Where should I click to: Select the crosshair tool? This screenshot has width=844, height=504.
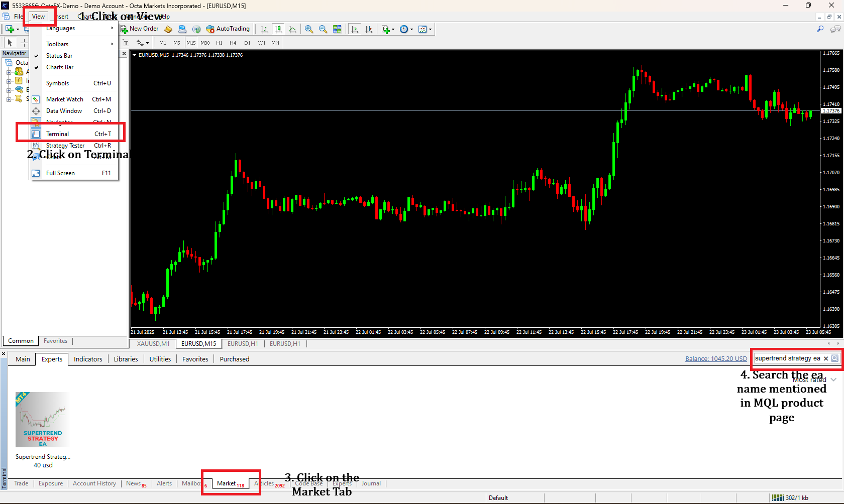tap(24, 43)
